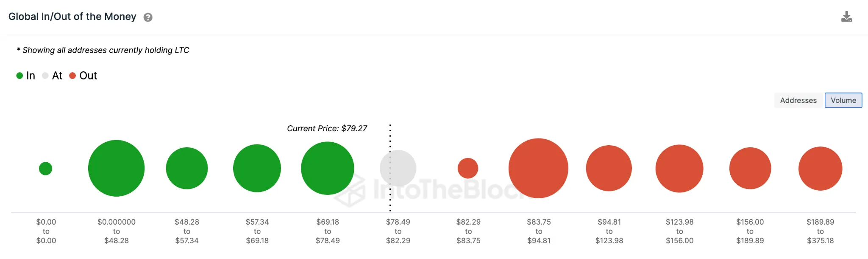868x259 pixels.
Task: Click red bubble above $94.81 to $123.98
Action: click(609, 168)
